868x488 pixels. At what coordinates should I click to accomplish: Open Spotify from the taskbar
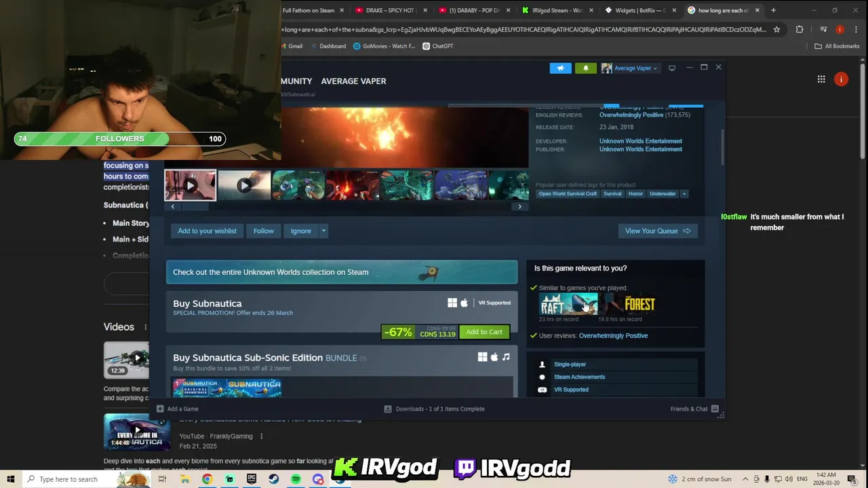point(296,479)
